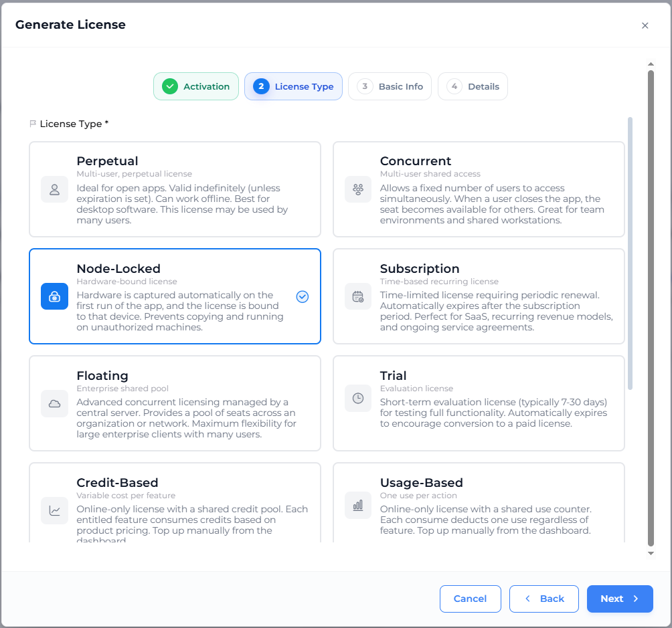The image size is (672, 628).
Task: Click the outer scrollbar down arrow
Action: 651,553
